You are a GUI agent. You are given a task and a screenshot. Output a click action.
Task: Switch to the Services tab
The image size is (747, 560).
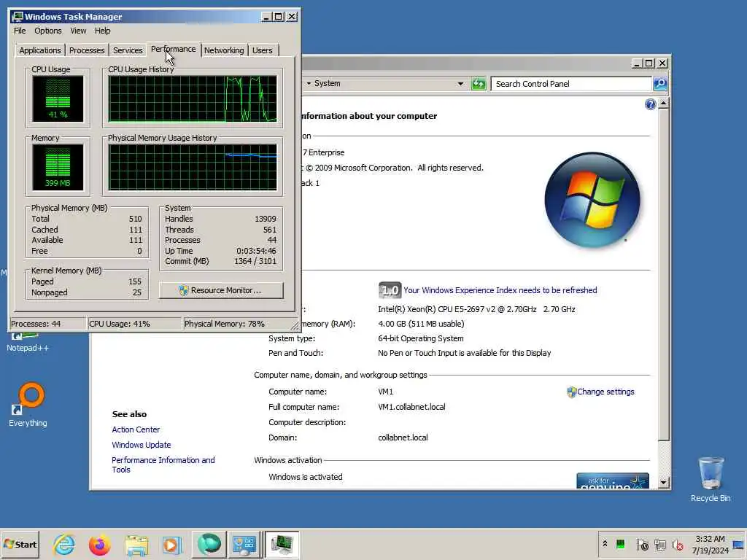pyautogui.click(x=128, y=50)
